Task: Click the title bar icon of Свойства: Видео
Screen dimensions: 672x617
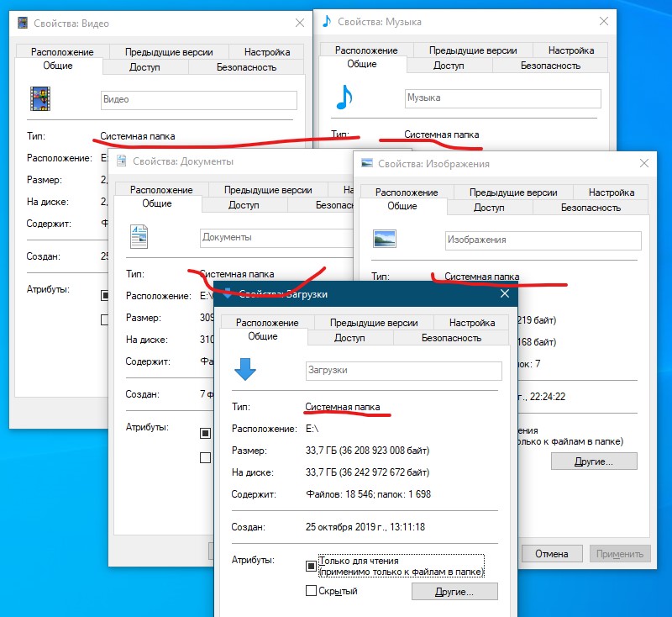Action: (23, 23)
